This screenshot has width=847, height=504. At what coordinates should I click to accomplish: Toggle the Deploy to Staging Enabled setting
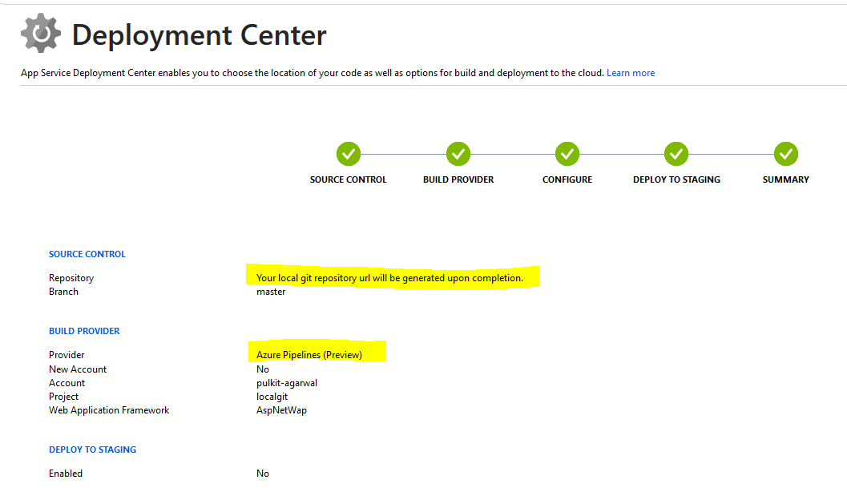point(66,473)
